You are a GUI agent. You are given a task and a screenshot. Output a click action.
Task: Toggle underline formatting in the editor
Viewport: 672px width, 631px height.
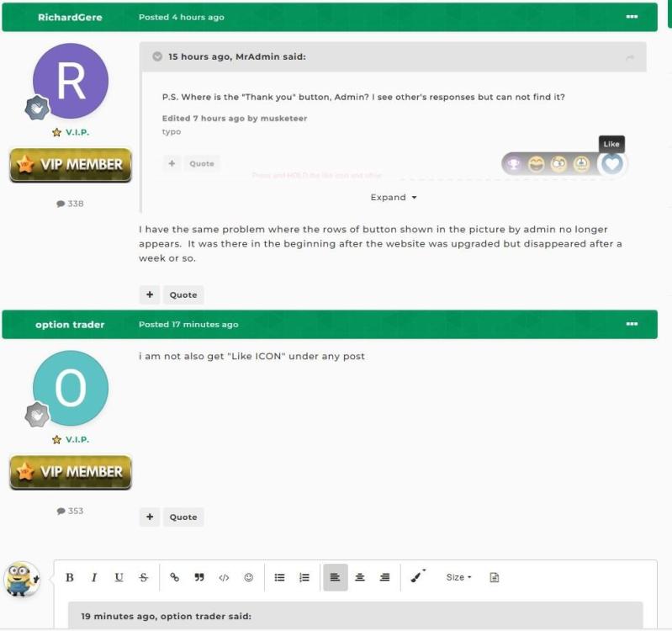[x=119, y=577]
